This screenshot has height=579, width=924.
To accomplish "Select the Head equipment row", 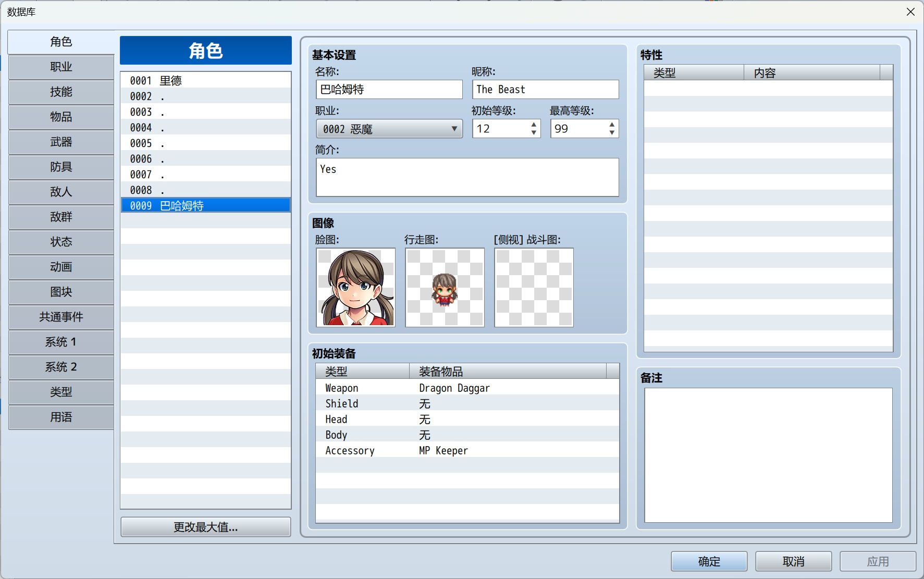I will 467,419.
